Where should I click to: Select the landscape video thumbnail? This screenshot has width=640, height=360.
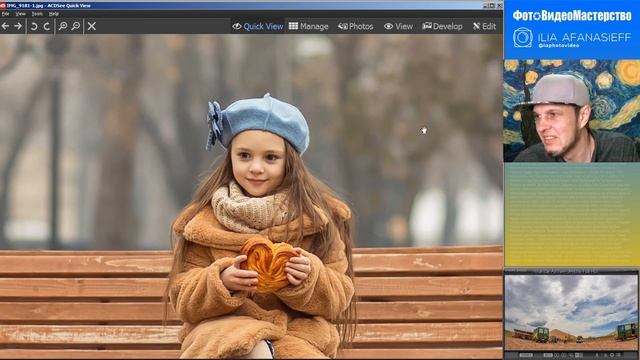point(571,313)
